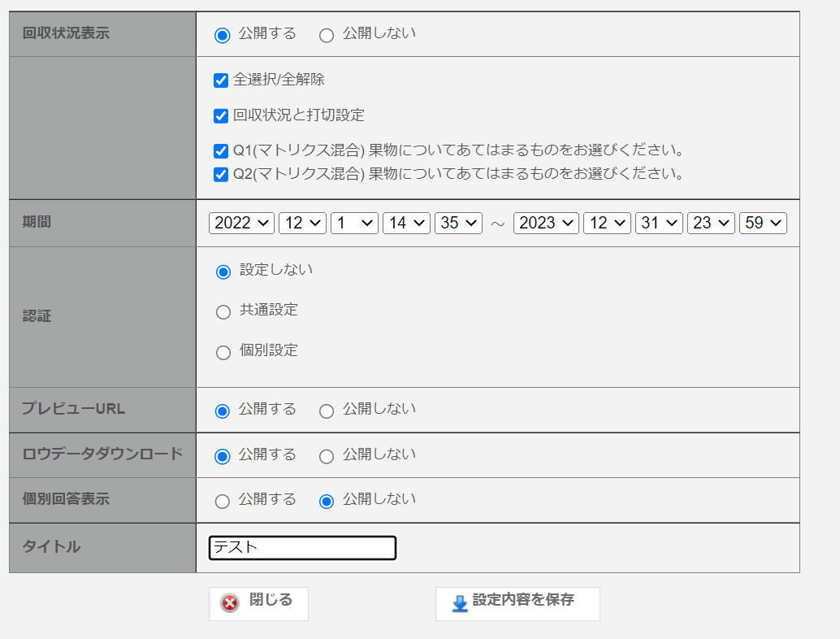Choose 個別設定 authentication option
Viewport: 840px width, 639px height.
(x=223, y=353)
